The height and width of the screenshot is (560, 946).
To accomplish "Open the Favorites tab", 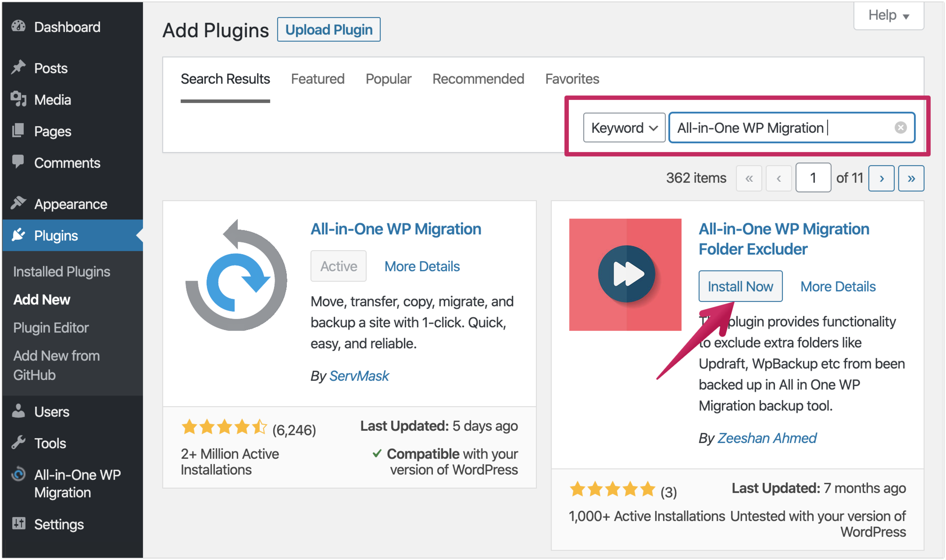I will pyautogui.click(x=573, y=79).
